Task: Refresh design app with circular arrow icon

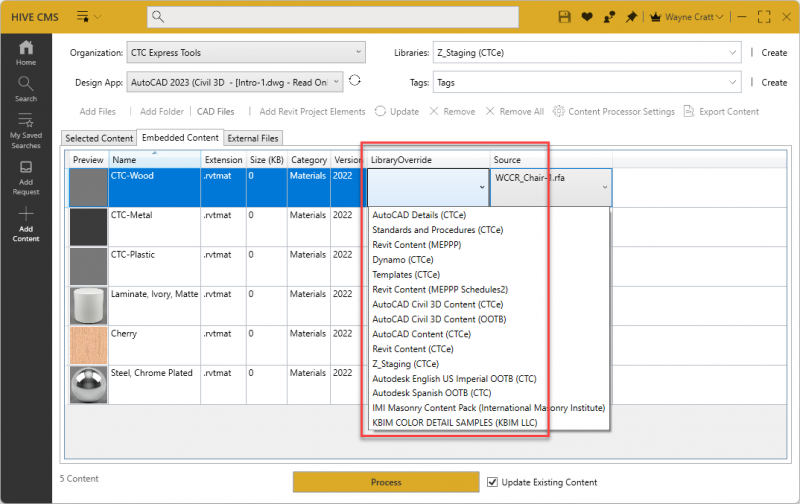Action: tap(355, 81)
